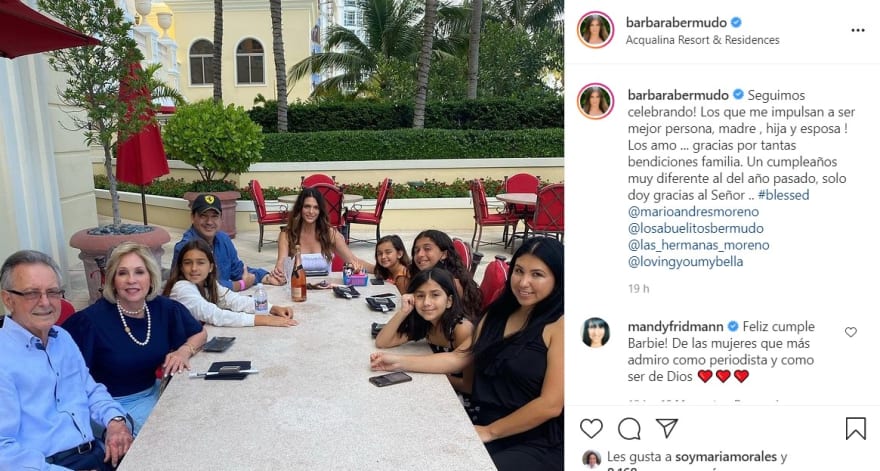Open barbarabermudo avatar beside the caption
880x471 pixels.
coord(595,101)
